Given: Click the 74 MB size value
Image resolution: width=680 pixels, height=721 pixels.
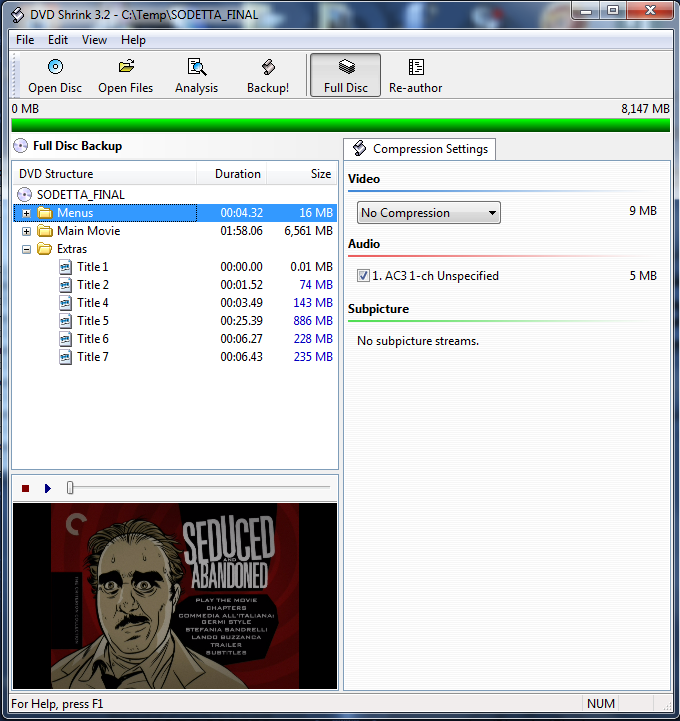Looking at the screenshot, I should [x=316, y=285].
